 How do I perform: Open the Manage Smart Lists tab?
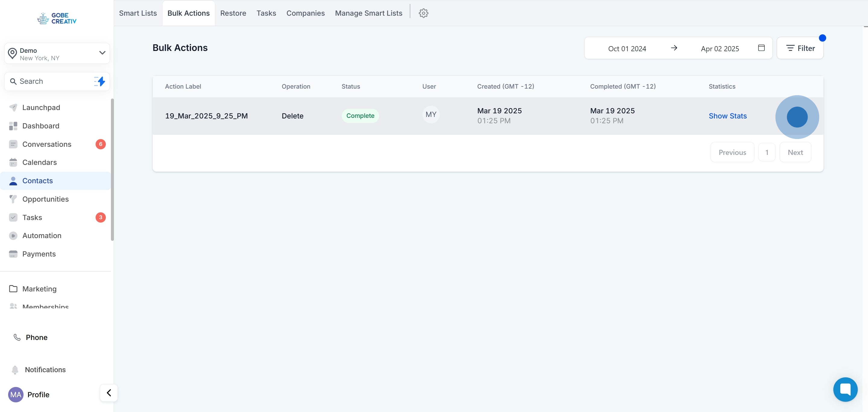point(368,13)
